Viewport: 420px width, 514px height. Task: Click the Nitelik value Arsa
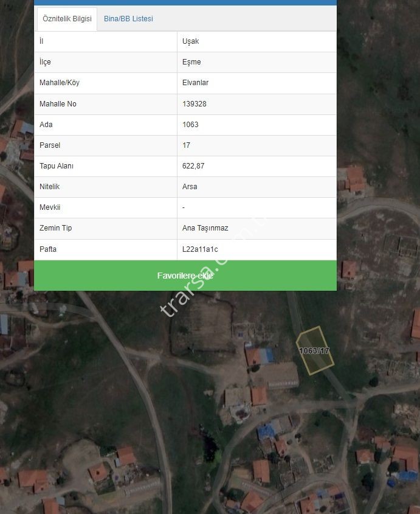pyautogui.click(x=190, y=187)
